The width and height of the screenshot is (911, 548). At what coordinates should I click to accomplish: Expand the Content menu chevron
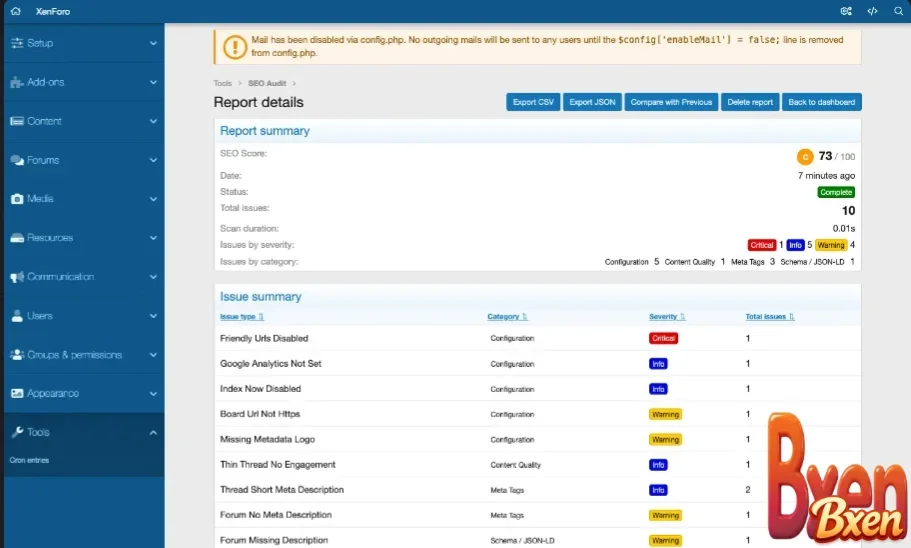tap(153, 121)
